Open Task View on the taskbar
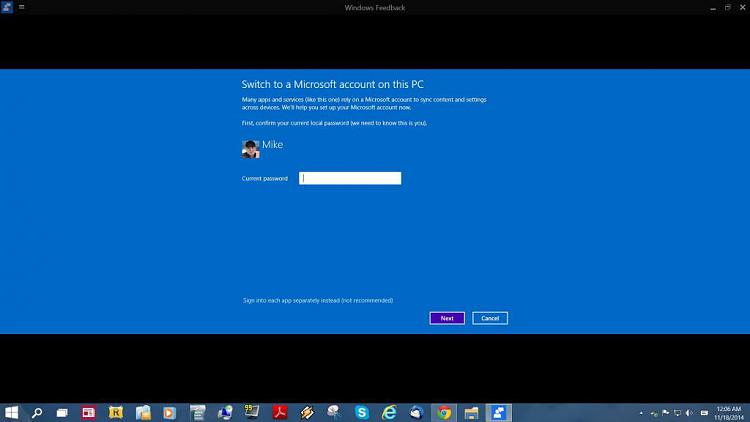This screenshot has height=422, width=750. coord(62,412)
